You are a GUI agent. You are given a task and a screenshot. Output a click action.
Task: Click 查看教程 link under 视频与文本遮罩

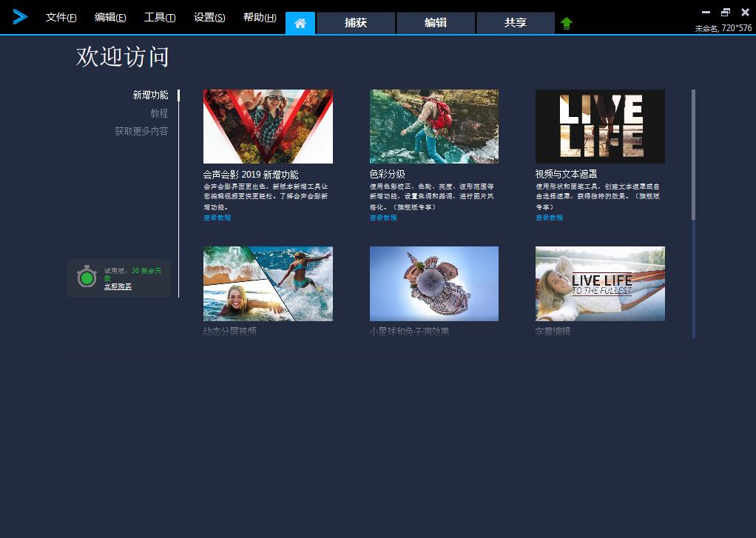(549, 218)
